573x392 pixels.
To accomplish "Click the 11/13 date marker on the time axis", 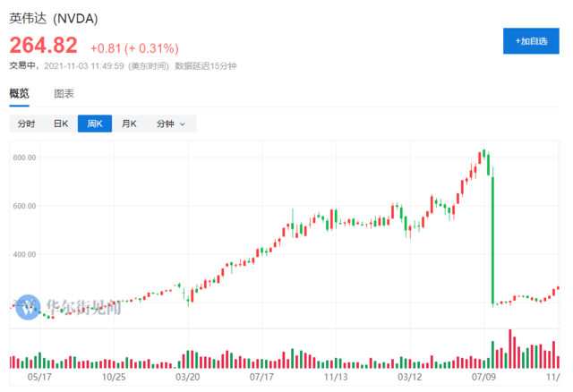I will click(336, 377).
